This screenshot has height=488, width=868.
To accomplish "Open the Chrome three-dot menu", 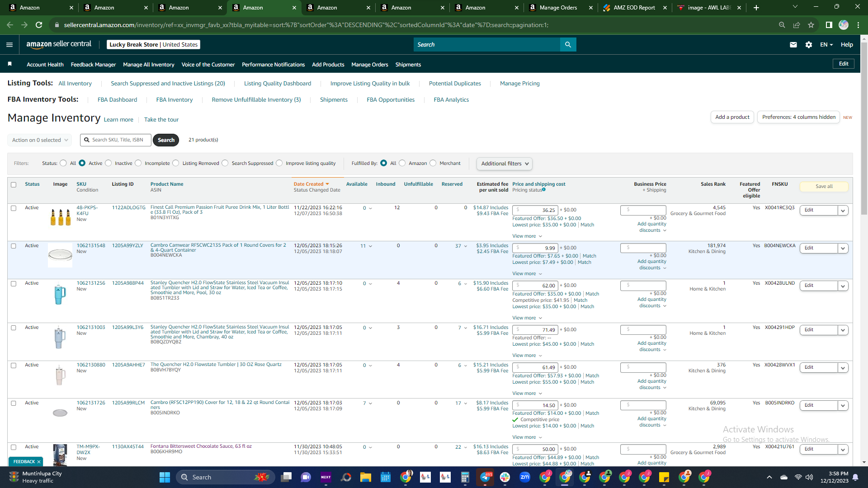I will [x=858, y=25].
